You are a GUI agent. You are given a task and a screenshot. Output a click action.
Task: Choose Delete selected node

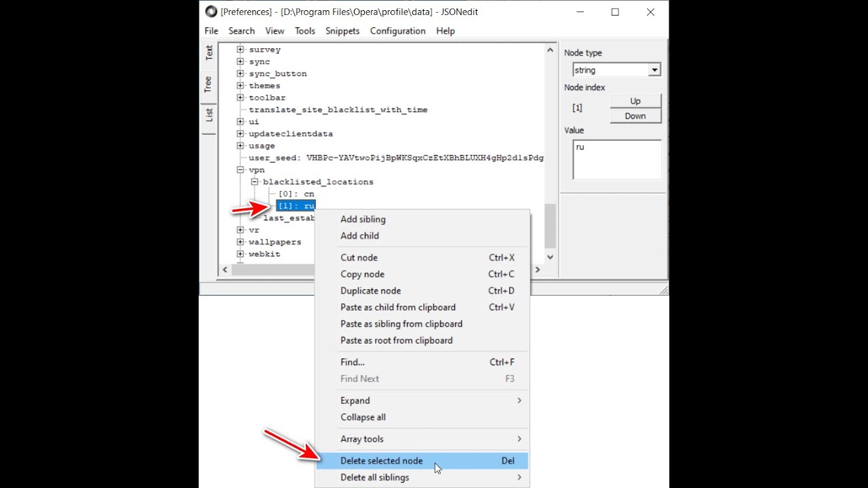coord(422,461)
